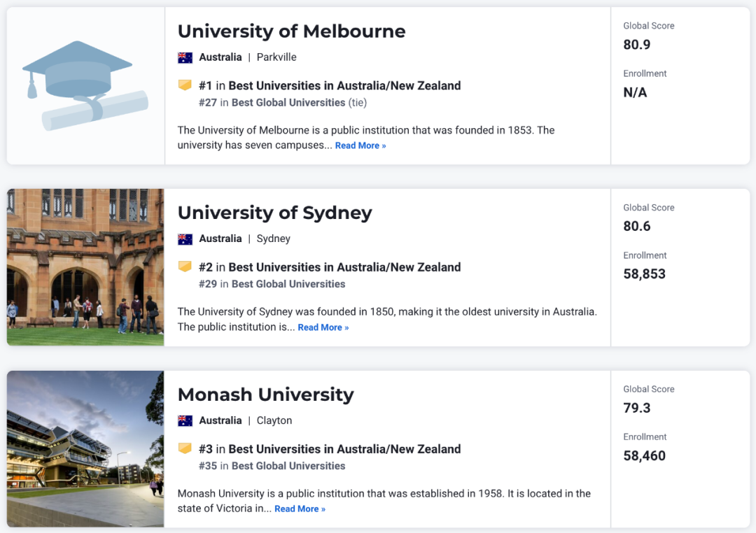The height and width of the screenshot is (533, 756).
Task: Click the Australia country label under University of Melbourne
Action: click(220, 57)
